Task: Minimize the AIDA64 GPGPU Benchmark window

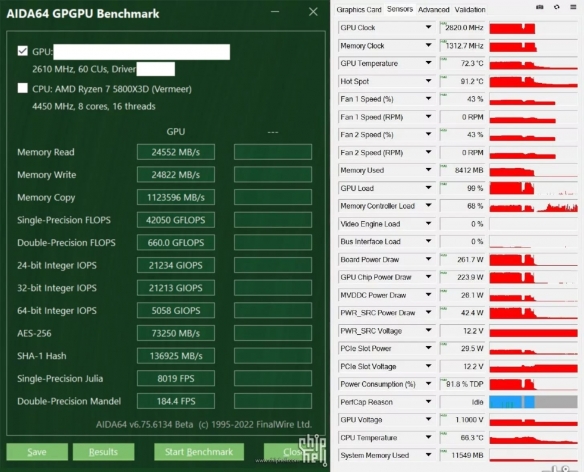Action: point(275,12)
